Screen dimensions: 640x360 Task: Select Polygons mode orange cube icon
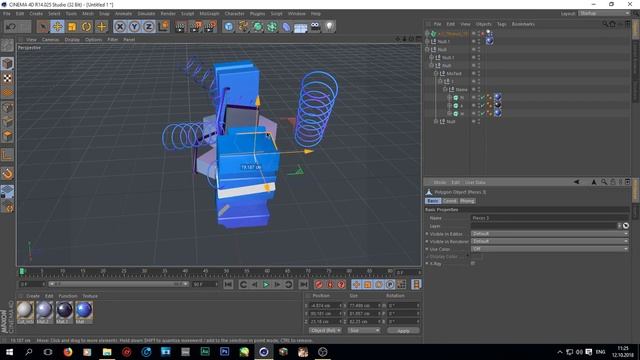point(7,136)
